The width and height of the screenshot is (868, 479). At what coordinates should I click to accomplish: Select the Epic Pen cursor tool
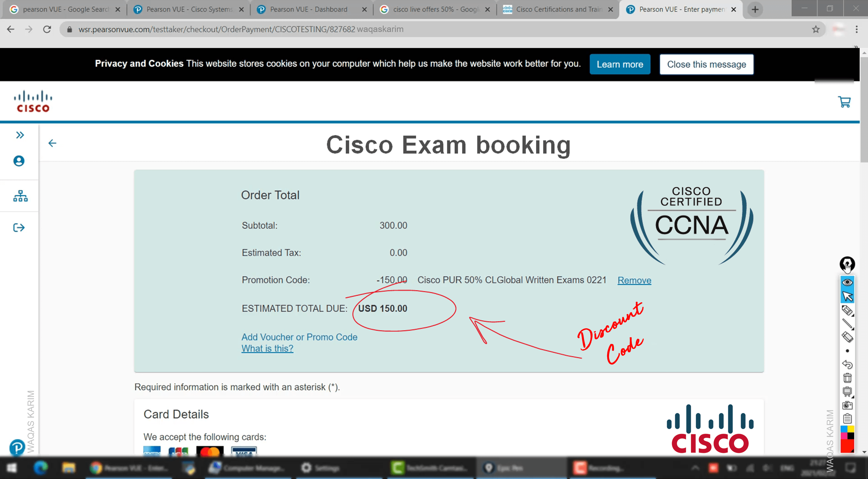tap(847, 296)
